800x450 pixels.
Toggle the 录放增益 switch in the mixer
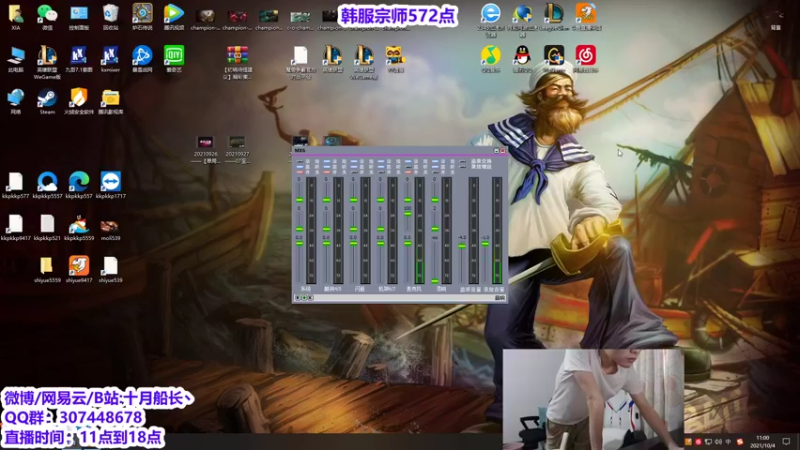pyautogui.click(x=463, y=167)
